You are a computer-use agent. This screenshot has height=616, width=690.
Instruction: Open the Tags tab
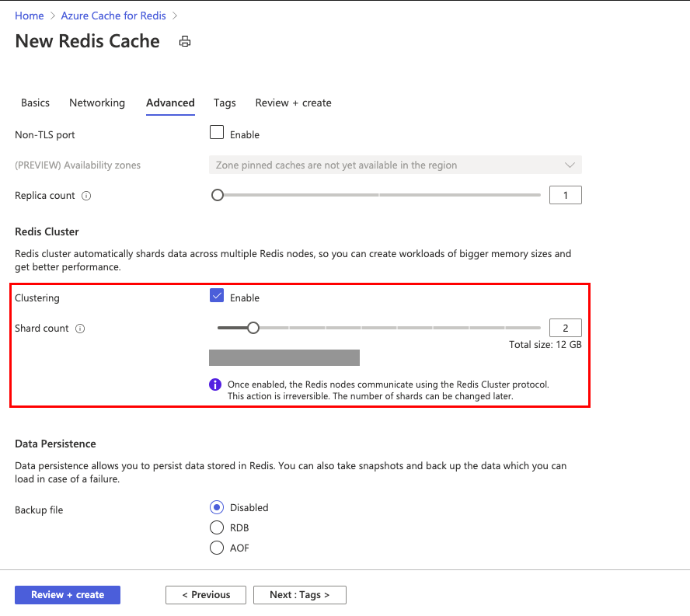point(225,103)
